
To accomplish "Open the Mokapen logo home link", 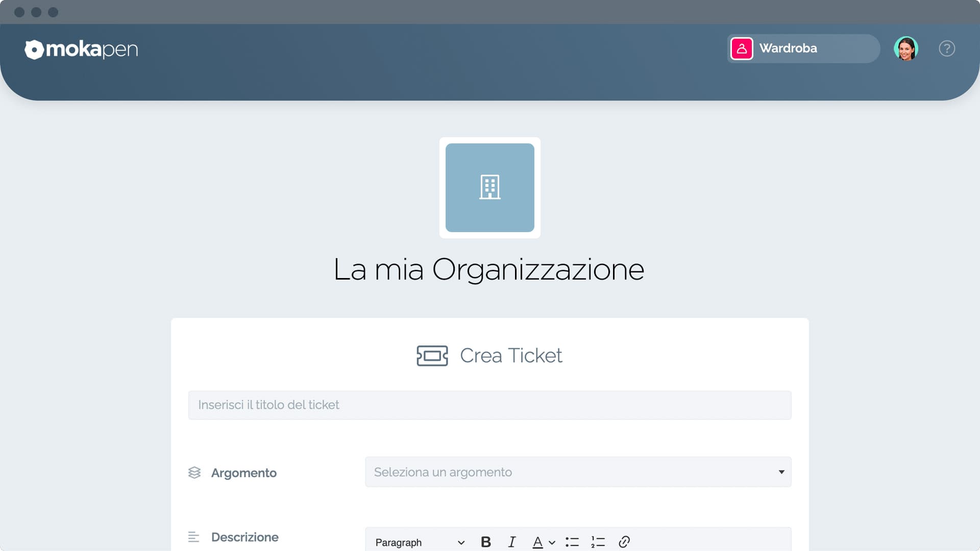I will point(81,49).
